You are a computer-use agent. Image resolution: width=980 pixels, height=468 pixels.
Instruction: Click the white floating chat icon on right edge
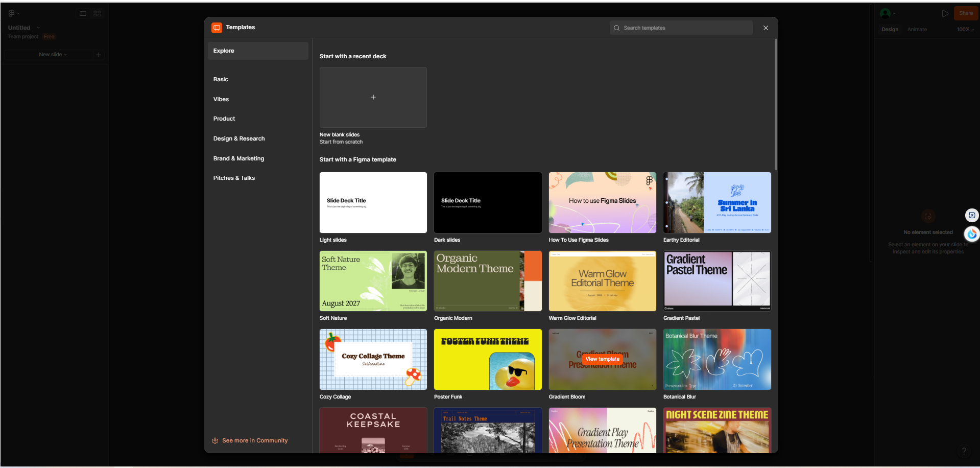point(972,215)
